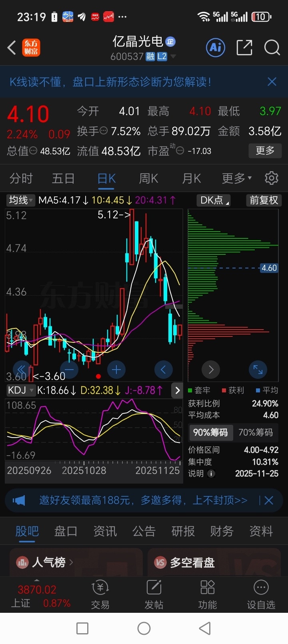Image resolution: width=288 pixels, height=644 pixels.
Task: Open the 功能 functions icon
Action: pos(208,595)
